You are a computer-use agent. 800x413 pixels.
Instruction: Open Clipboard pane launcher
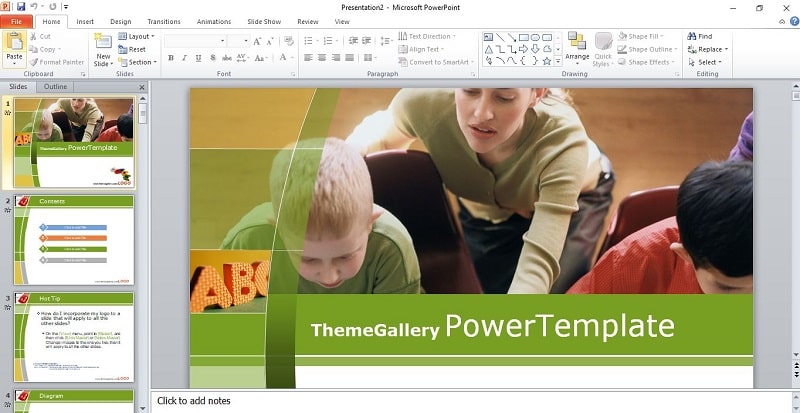(83, 75)
